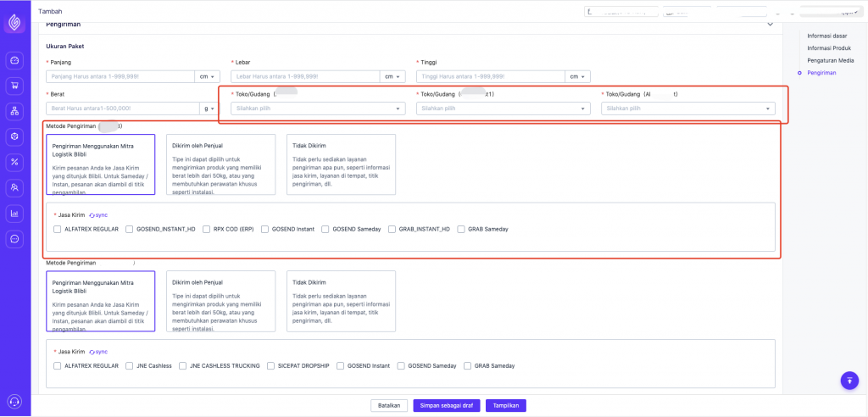Screen dimensions: 868x417
Task: Focus the Lebar width input field
Action: point(305,76)
